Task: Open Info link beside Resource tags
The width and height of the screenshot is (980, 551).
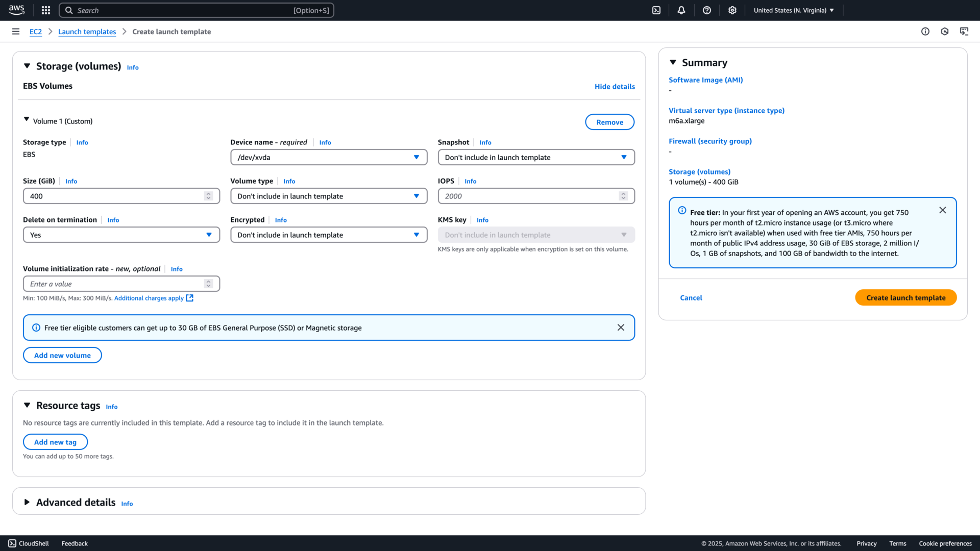Action: point(112,407)
